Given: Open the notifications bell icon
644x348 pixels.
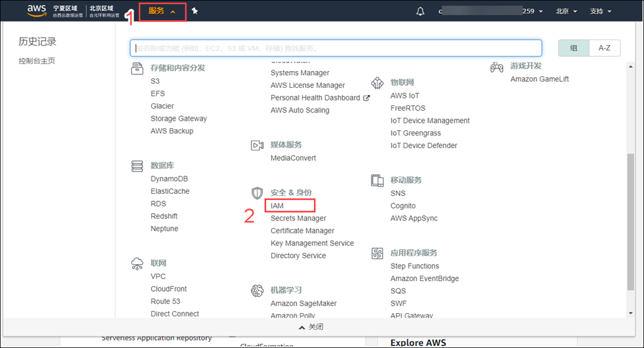Looking at the screenshot, I should point(421,11).
